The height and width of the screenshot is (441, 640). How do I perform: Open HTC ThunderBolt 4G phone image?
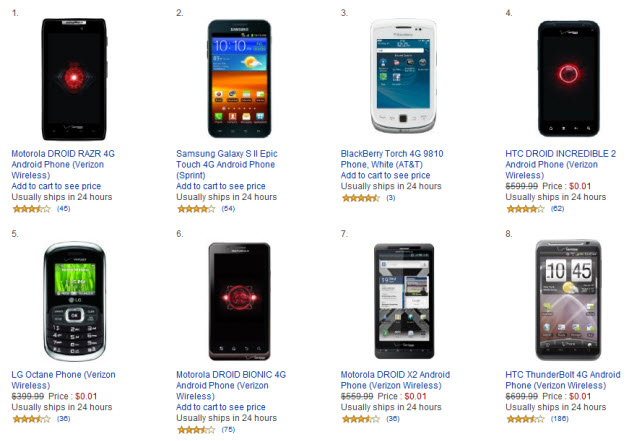tap(568, 300)
